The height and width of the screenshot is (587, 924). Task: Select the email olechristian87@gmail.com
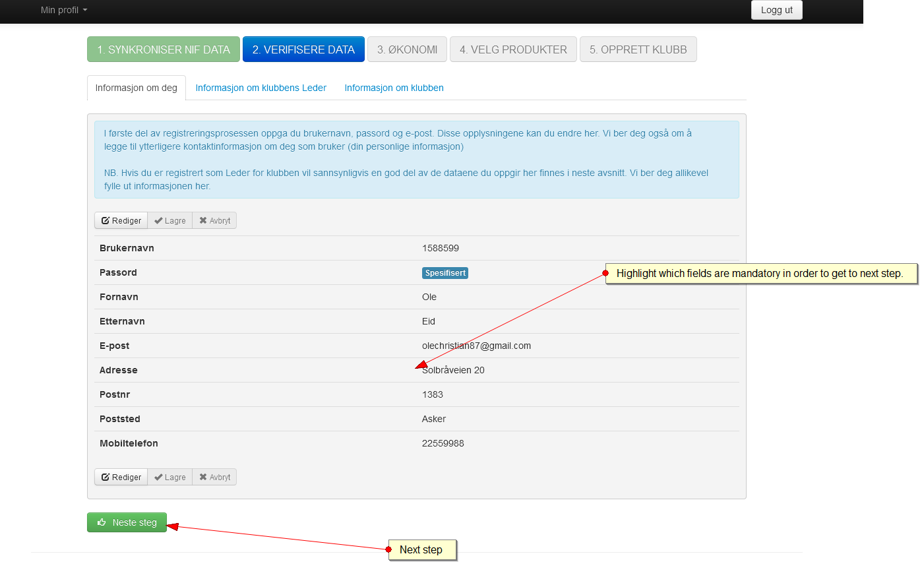[x=476, y=346]
